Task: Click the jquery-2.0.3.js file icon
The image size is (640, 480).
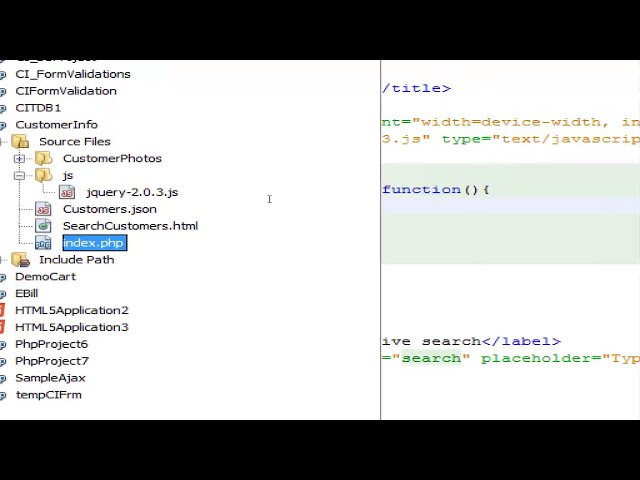Action: (x=67, y=192)
